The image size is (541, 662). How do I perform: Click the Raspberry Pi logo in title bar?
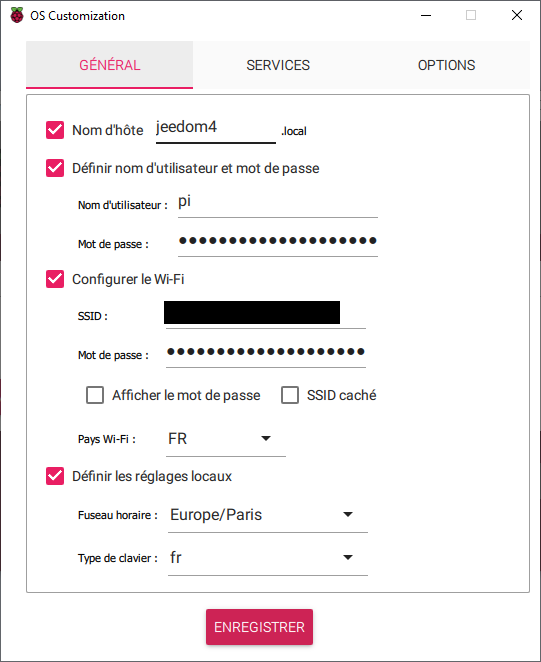pyautogui.click(x=17, y=15)
